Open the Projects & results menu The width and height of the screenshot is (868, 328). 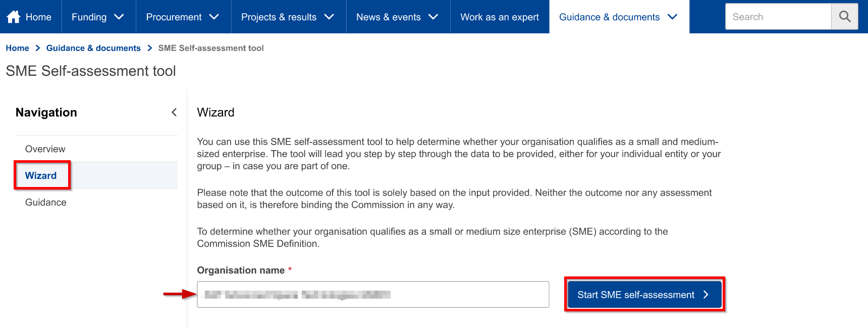(289, 17)
